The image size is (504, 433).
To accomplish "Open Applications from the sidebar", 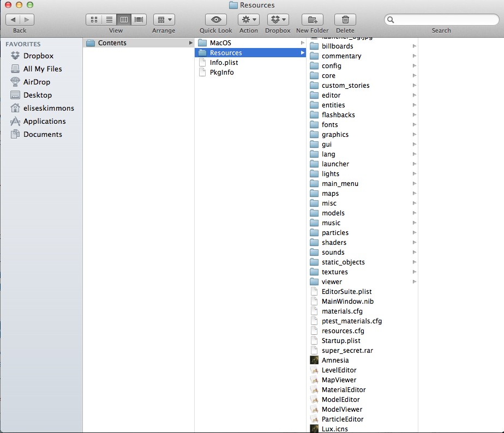I will (x=44, y=121).
